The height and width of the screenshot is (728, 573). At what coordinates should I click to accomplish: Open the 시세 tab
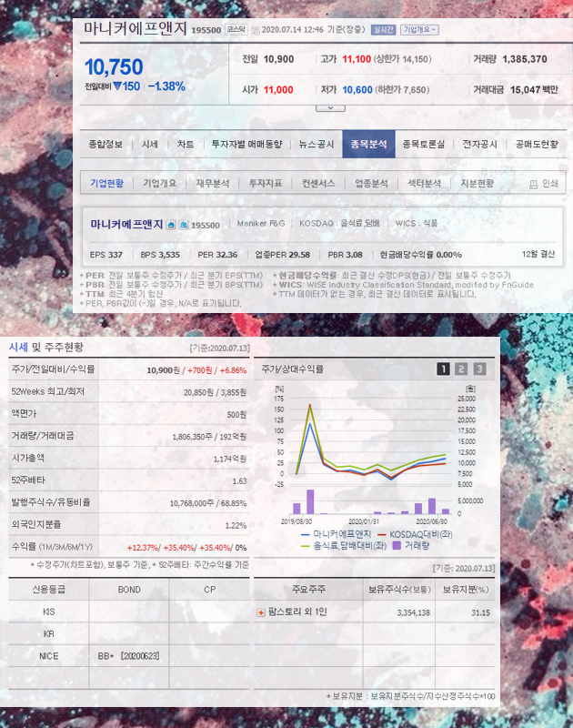coord(149,145)
